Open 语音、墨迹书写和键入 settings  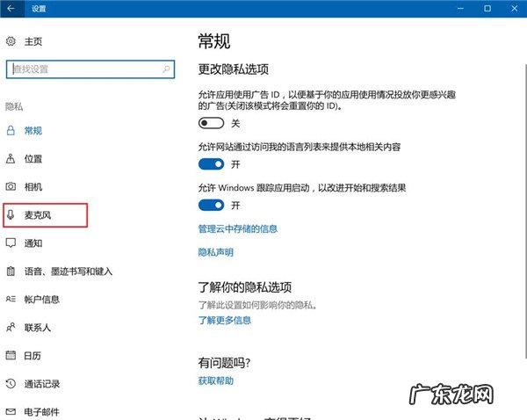tap(69, 272)
